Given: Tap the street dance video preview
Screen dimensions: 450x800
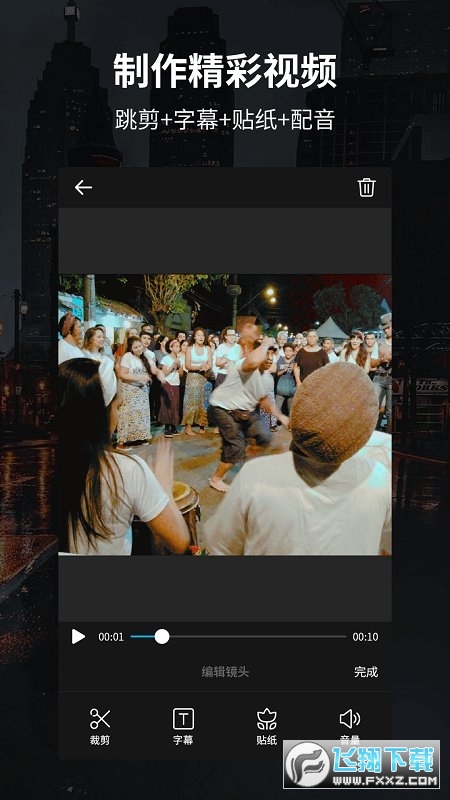Looking at the screenshot, I should click(x=225, y=414).
